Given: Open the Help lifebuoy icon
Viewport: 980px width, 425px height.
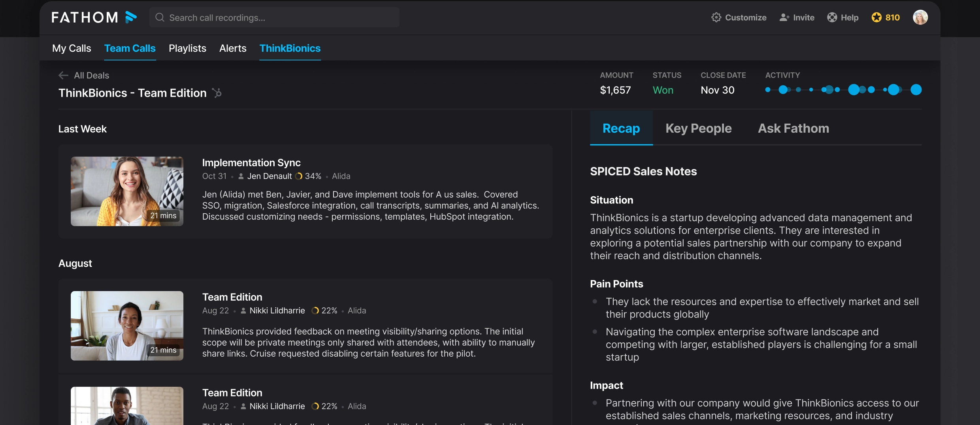Looking at the screenshot, I should pos(832,17).
